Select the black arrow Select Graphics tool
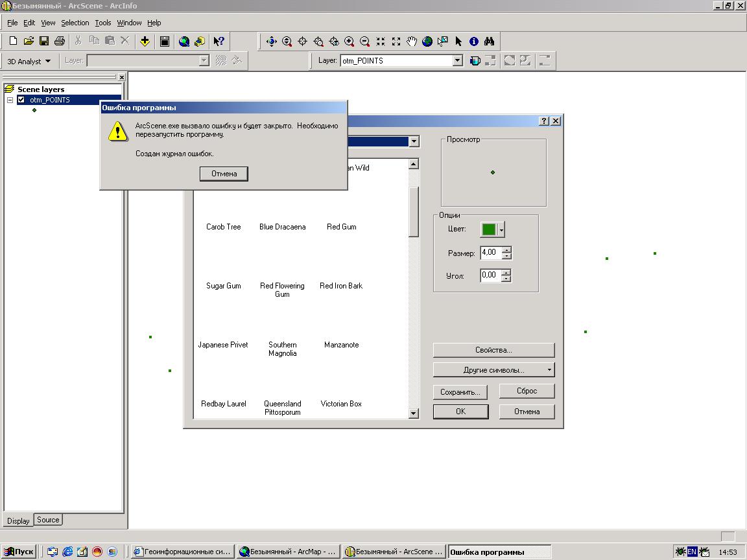 (458, 41)
